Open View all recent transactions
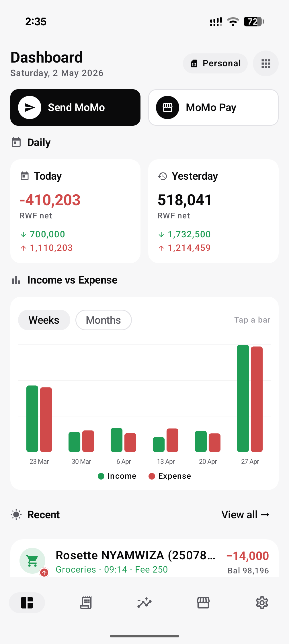This screenshot has width=289, height=644. [x=245, y=515]
